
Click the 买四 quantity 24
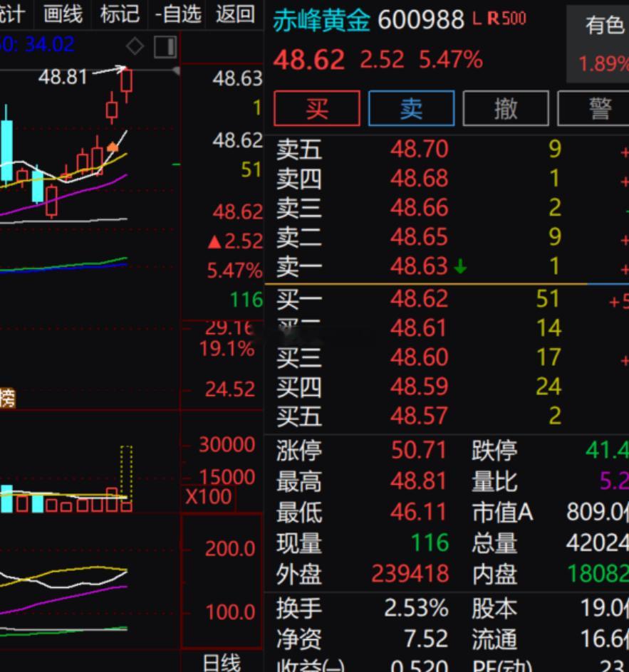tap(549, 386)
